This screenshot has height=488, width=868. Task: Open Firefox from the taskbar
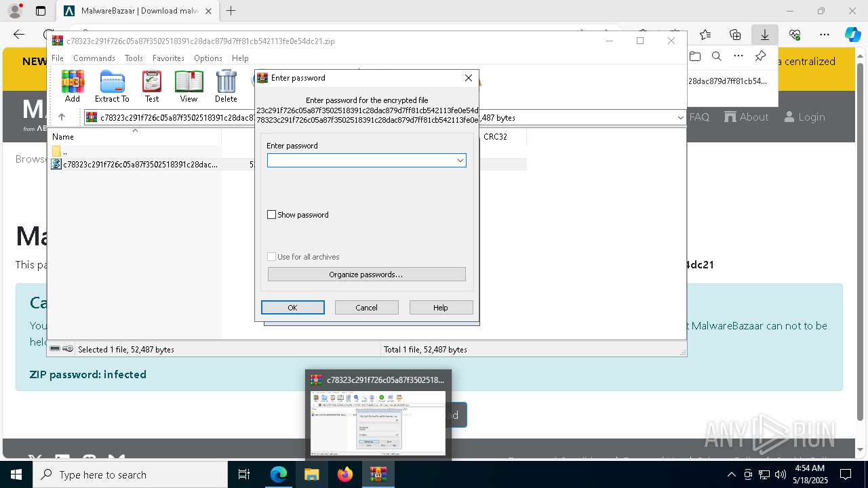pos(345,474)
